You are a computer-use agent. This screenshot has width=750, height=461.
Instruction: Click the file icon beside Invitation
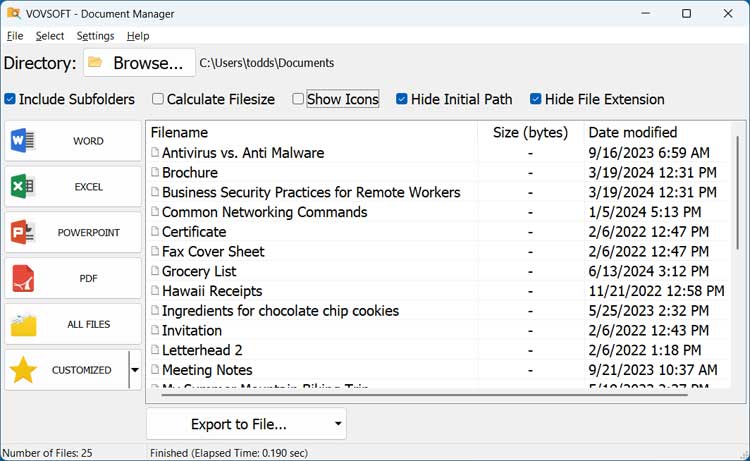[x=155, y=330]
